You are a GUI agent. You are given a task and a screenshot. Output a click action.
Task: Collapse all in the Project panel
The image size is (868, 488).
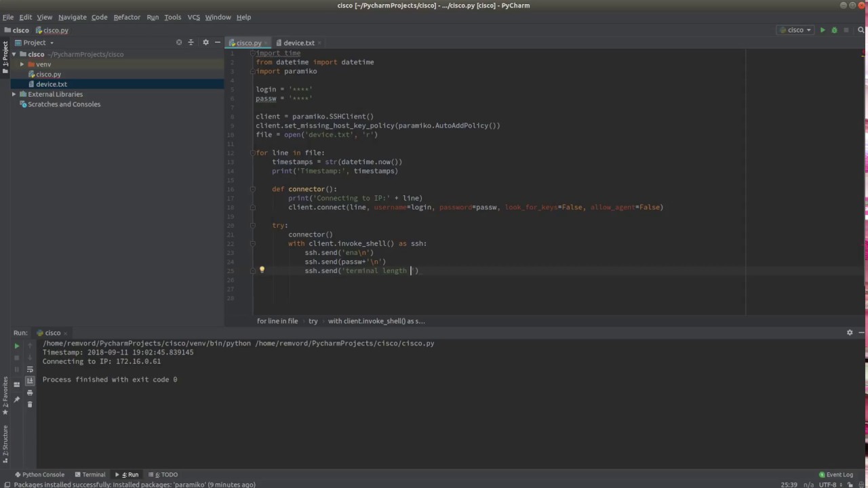(191, 42)
